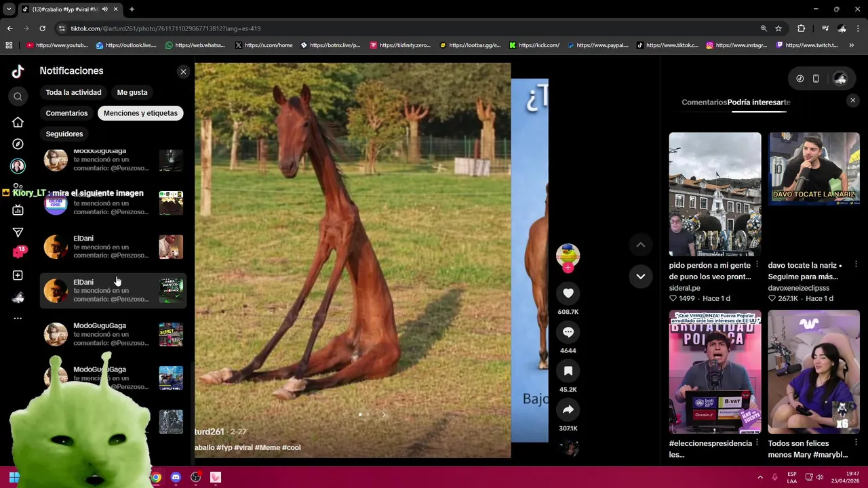
Task: Click the #viral hashtag in caption
Action: tap(244, 447)
